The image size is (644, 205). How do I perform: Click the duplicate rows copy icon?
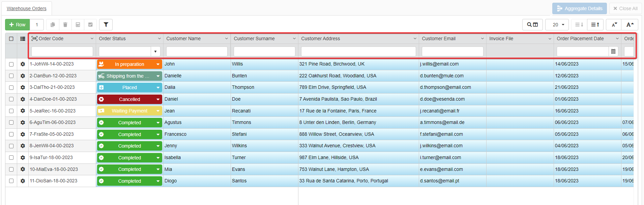[x=53, y=25]
